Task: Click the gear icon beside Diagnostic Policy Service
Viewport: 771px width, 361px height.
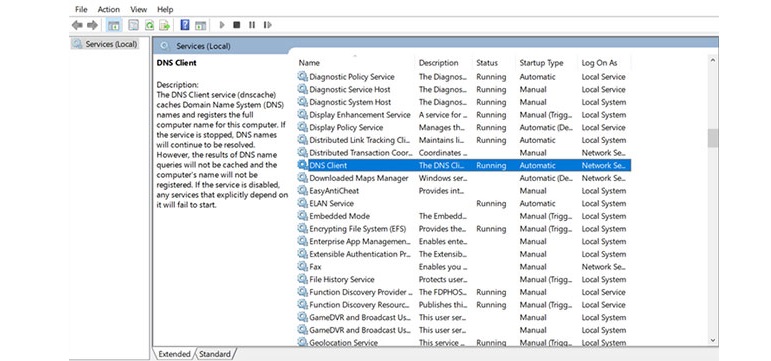Action: [302, 77]
